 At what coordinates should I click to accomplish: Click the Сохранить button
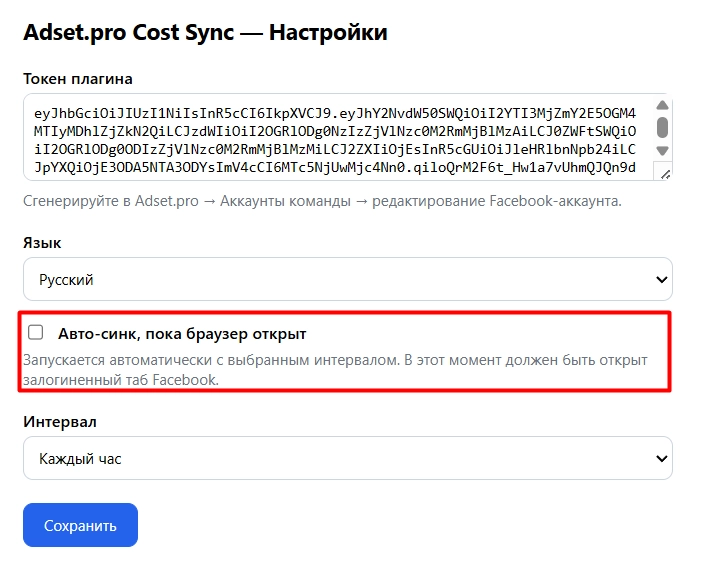pyautogui.click(x=80, y=525)
